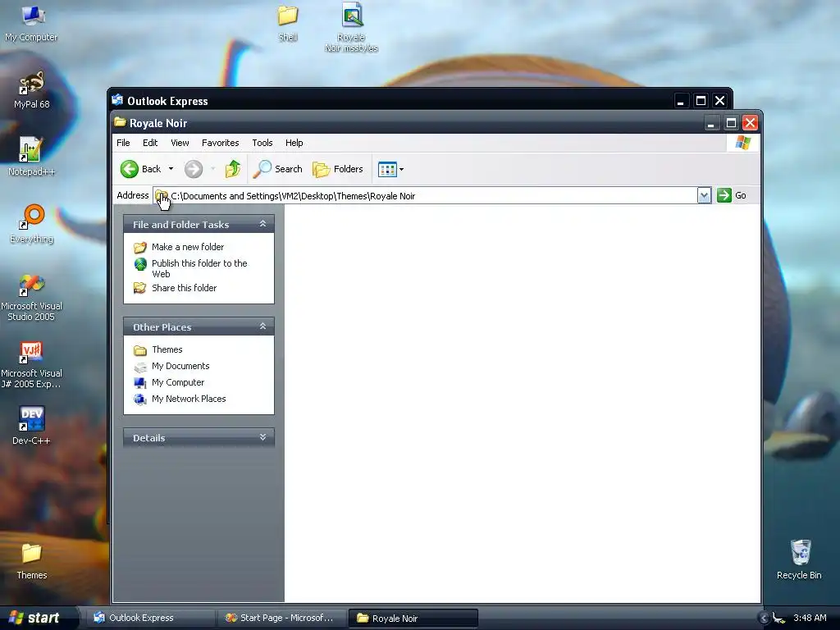Maximize the Outlook Express window
Viewport: 840px width, 630px height.
pyautogui.click(x=701, y=101)
